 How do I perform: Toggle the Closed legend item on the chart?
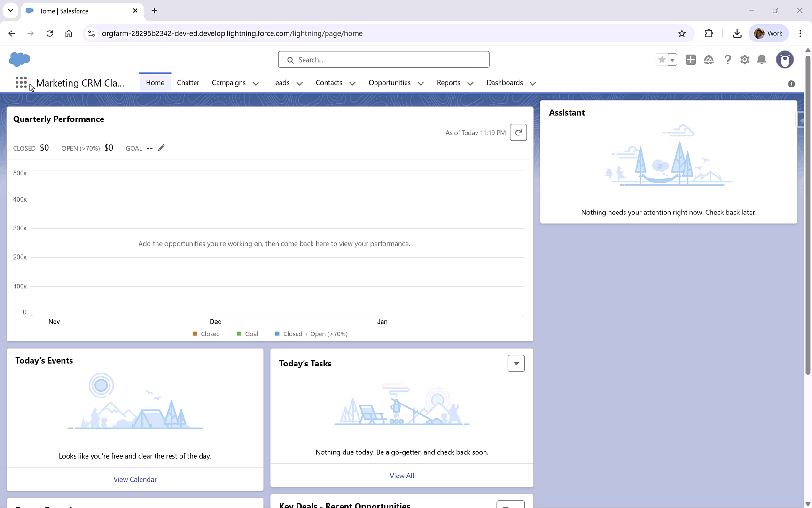(x=206, y=333)
